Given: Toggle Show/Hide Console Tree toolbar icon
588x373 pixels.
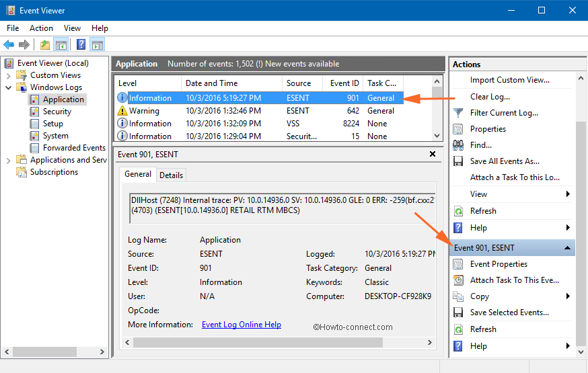Looking at the screenshot, I should pyautogui.click(x=61, y=45).
